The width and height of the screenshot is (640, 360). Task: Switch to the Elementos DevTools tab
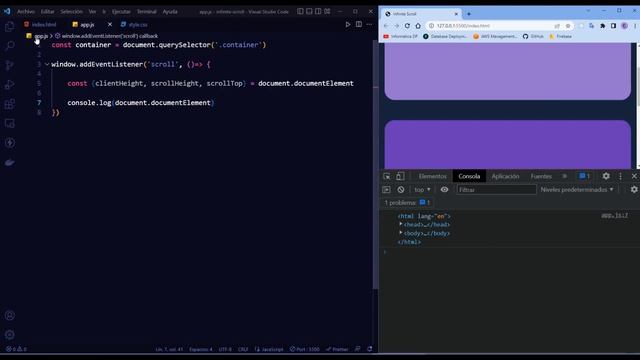(x=432, y=176)
